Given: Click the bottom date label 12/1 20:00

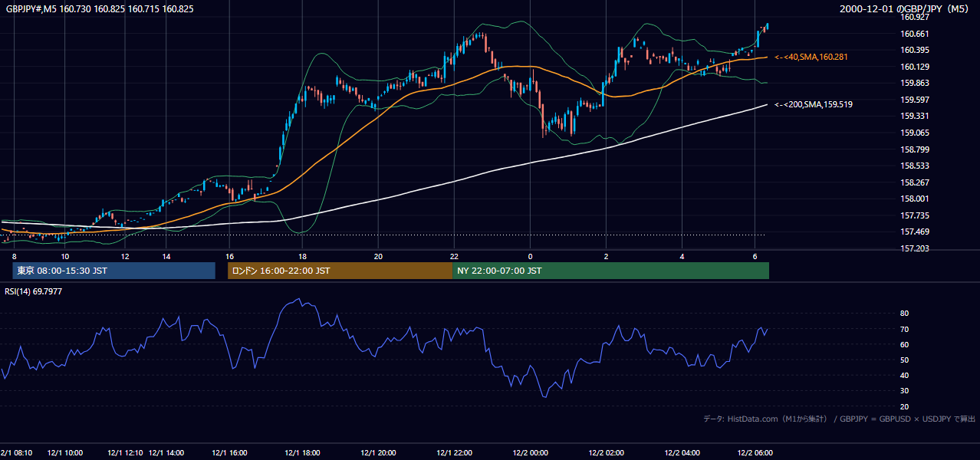Looking at the screenshot, I should (378, 453).
